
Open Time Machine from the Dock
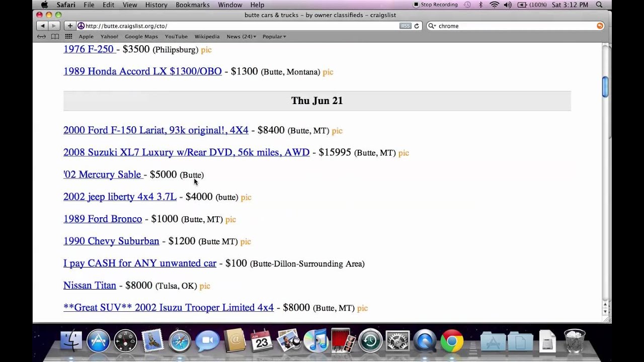pyautogui.click(x=370, y=341)
